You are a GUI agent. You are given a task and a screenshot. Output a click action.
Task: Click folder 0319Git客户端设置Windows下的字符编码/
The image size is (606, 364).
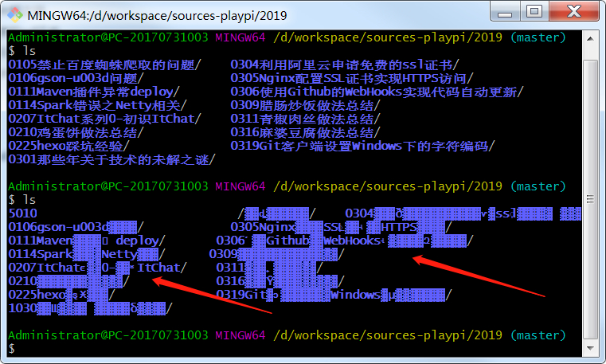(362, 146)
